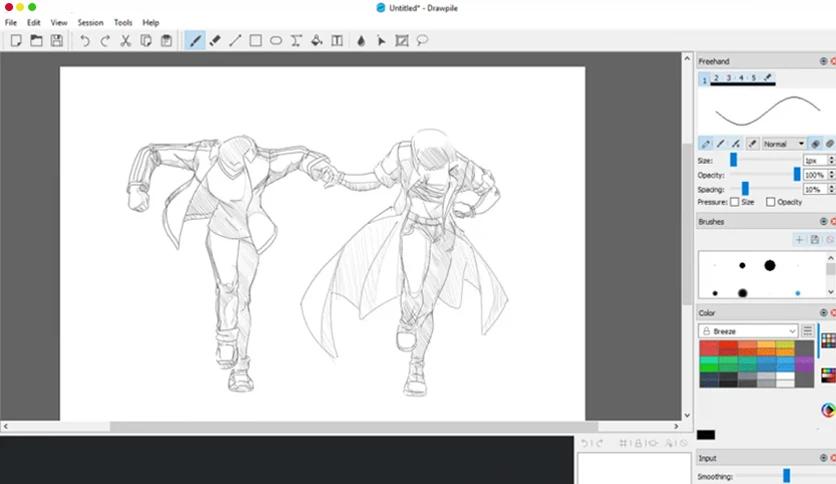Viewport: 836px width, 484px height.
Task: Select the Eraser tool in toolbar
Action: (x=215, y=41)
